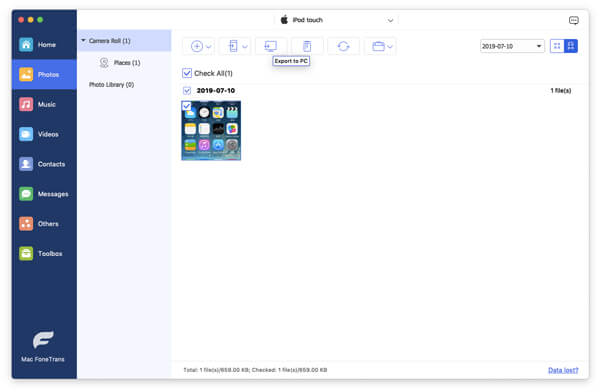Click the Photos label in sidebar
The width and height of the screenshot is (600, 392).
pyautogui.click(x=48, y=75)
